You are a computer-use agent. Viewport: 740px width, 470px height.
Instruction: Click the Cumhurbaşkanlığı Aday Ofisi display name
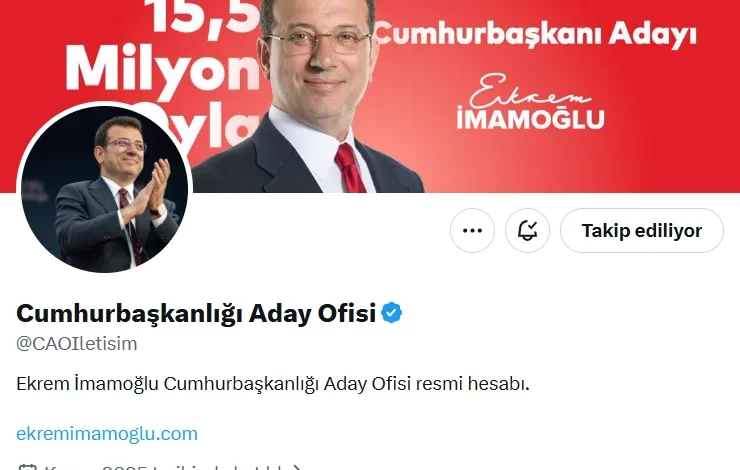click(x=196, y=313)
